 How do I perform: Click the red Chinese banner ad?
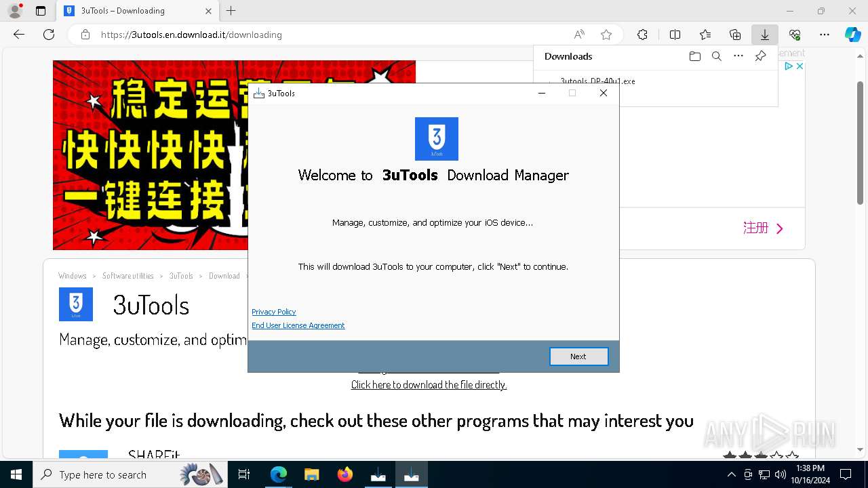[151, 155]
